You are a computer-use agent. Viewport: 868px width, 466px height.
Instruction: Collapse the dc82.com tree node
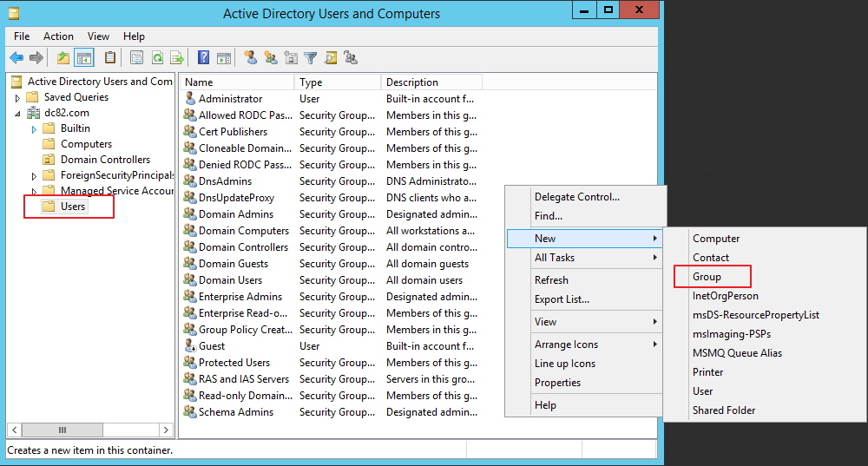(17, 114)
